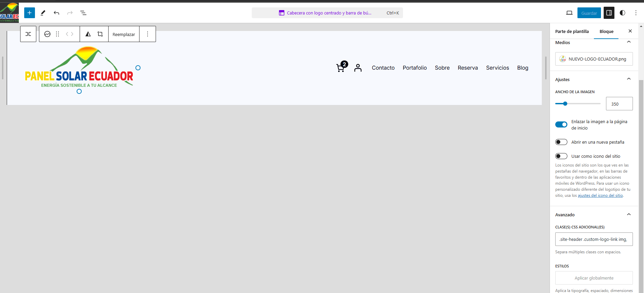The width and height of the screenshot is (644, 293).
Task: Switch to the Bloque tab
Action: (606, 31)
